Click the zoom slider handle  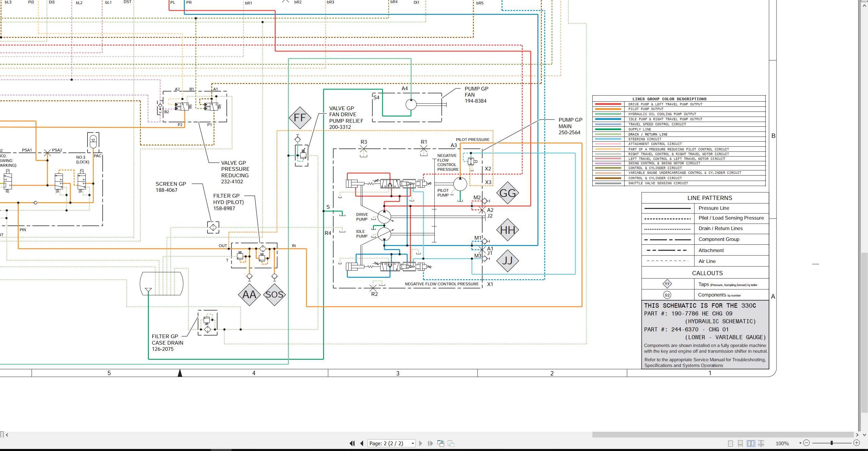[832, 443]
